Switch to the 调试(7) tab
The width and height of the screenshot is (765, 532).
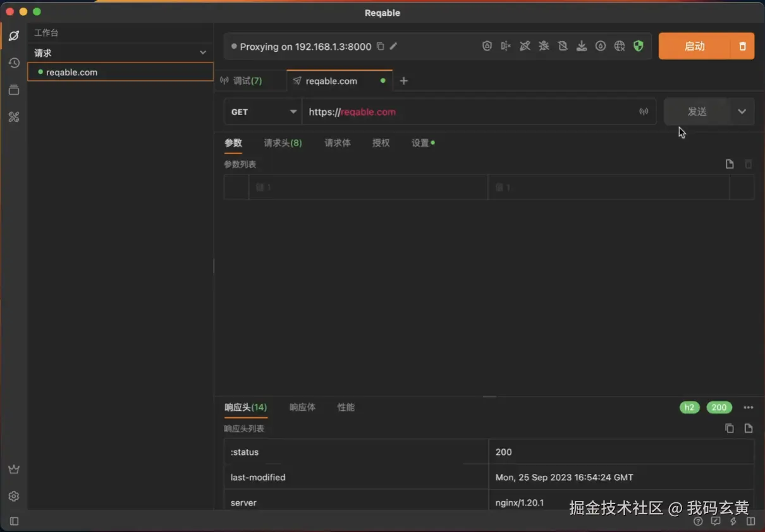(x=247, y=81)
